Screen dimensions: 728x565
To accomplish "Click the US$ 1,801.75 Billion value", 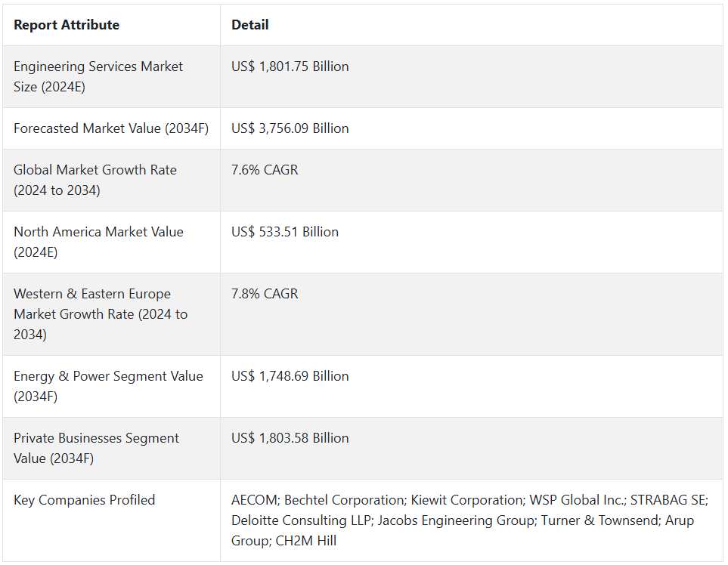I will pyautogui.click(x=290, y=66).
